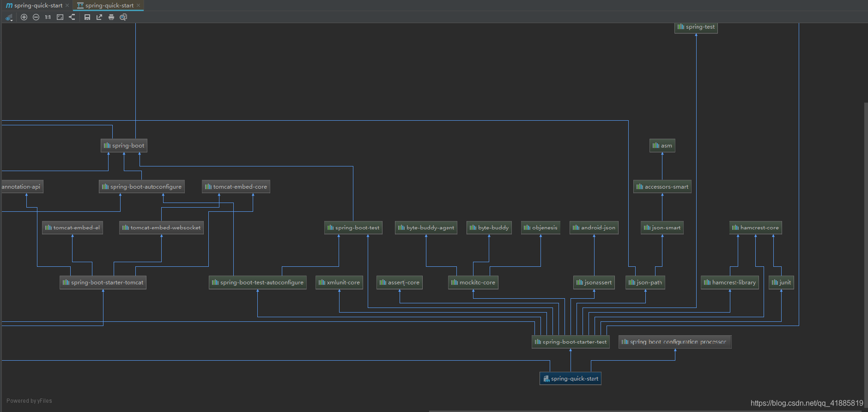Click the byte-buddy-agent node

(x=426, y=228)
